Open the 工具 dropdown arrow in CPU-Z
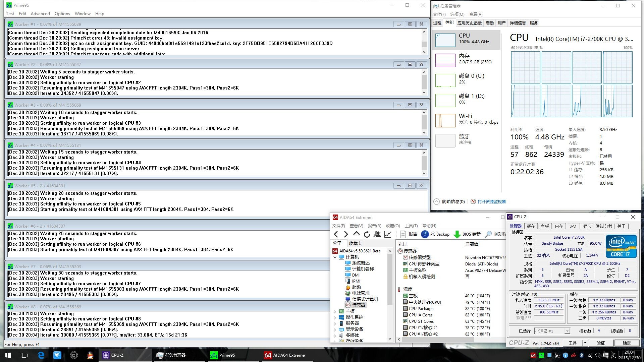Image resolution: width=644 pixels, height=362 pixels. pyautogui.click(x=585, y=343)
